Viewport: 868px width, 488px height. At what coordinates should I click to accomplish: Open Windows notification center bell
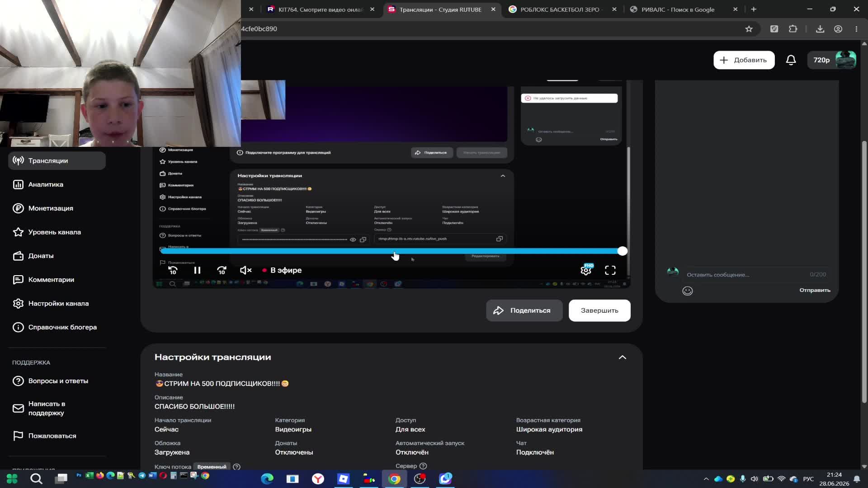click(857, 479)
